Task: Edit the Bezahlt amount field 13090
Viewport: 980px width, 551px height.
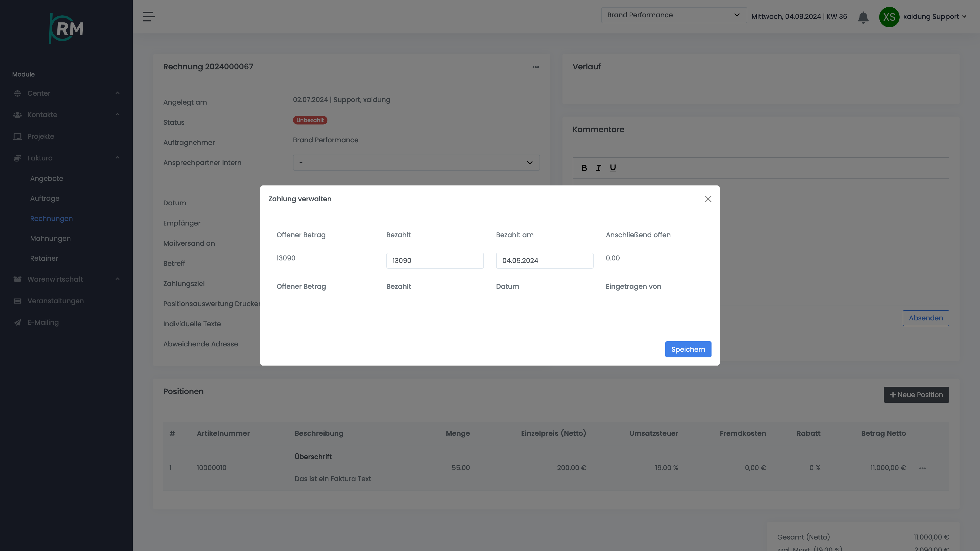Action: click(x=435, y=260)
